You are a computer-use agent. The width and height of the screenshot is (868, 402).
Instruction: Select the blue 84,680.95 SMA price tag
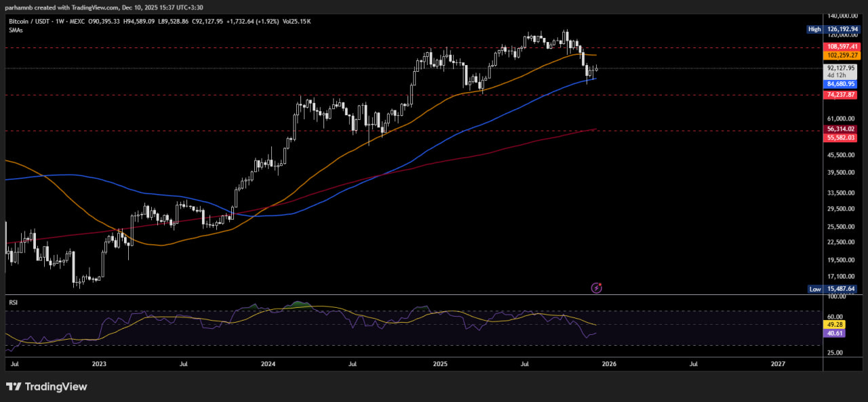click(842, 84)
